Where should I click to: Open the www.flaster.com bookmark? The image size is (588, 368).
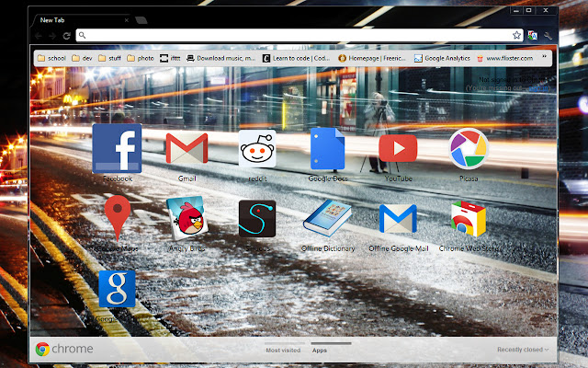(504, 58)
